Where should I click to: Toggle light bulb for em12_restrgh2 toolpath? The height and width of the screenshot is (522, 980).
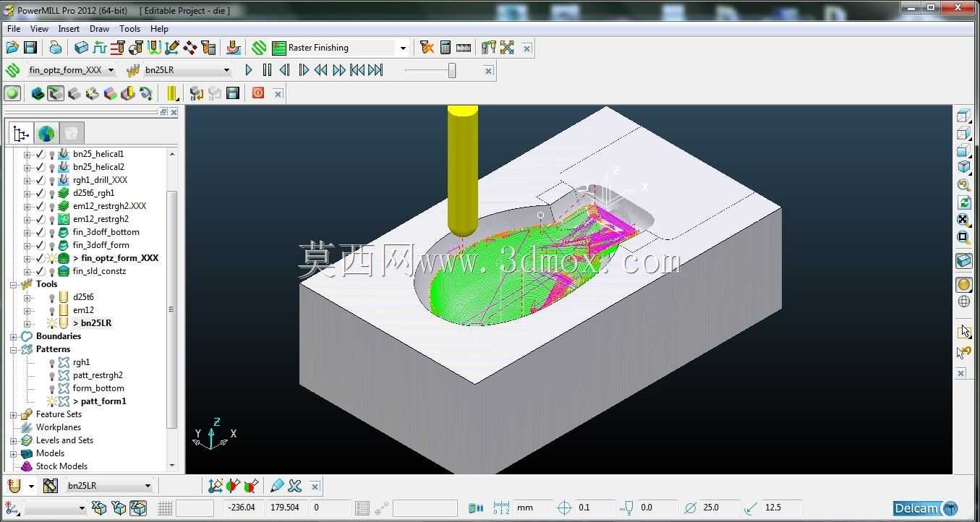[52, 219]
